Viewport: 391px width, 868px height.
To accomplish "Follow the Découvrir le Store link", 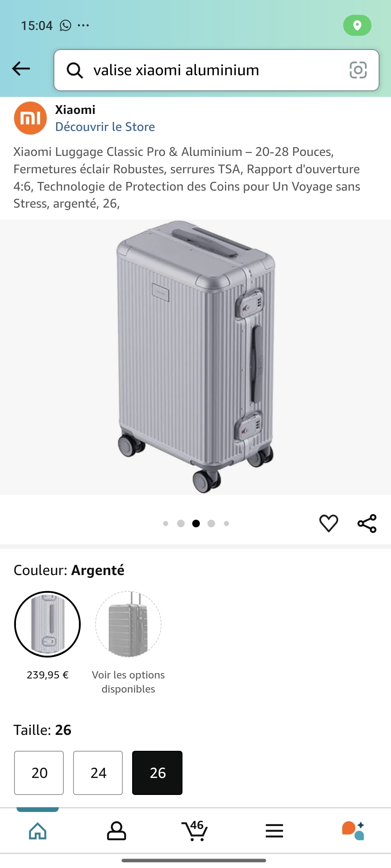I will (x=105, y=127).
